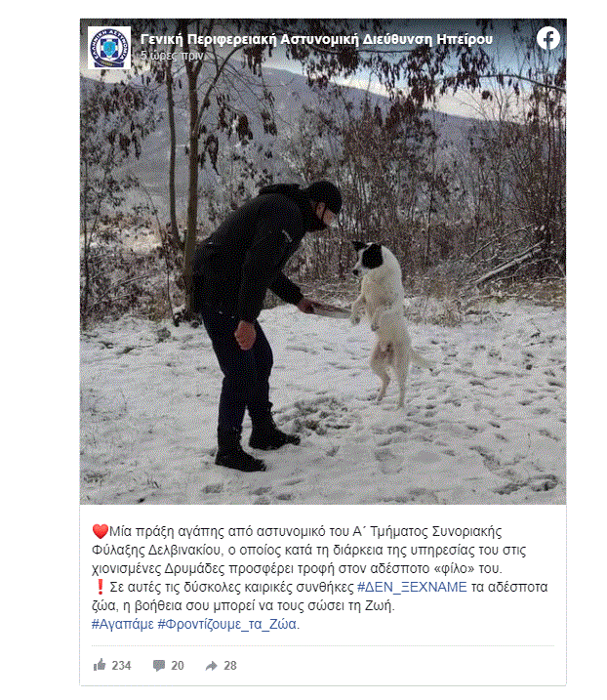Click the thumbs-up like icon
The image size is (607, 700).
(100, 665)
